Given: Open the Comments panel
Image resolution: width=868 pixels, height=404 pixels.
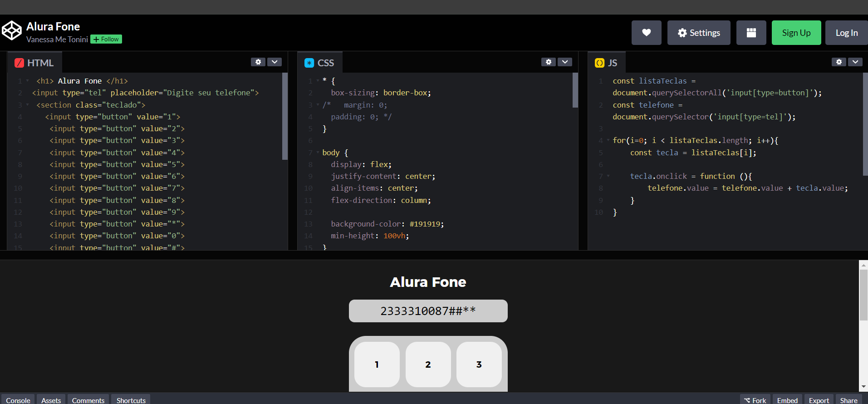Looking at the screenshot, I should tap(88, 400).
